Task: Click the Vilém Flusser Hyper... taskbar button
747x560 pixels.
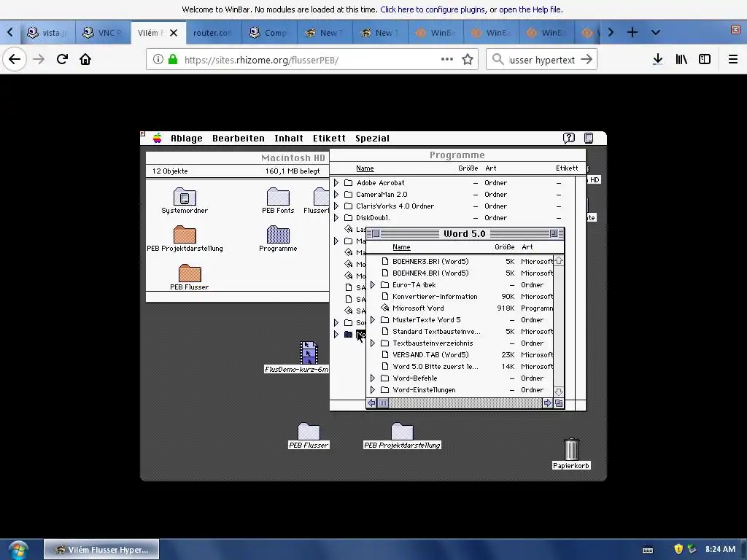Action: tap(101, 550)
